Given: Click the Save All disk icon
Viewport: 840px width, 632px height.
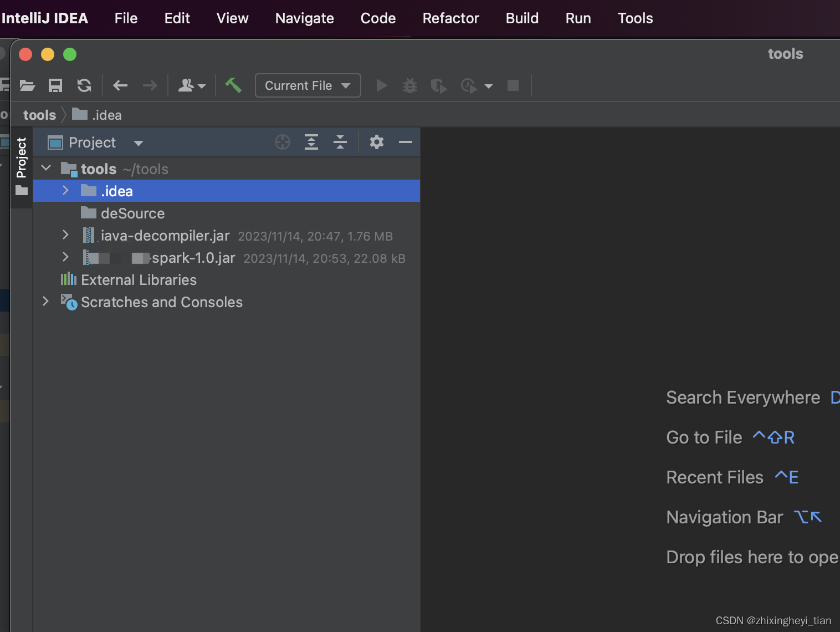Looking at the screenshot, I should [55, 85].
